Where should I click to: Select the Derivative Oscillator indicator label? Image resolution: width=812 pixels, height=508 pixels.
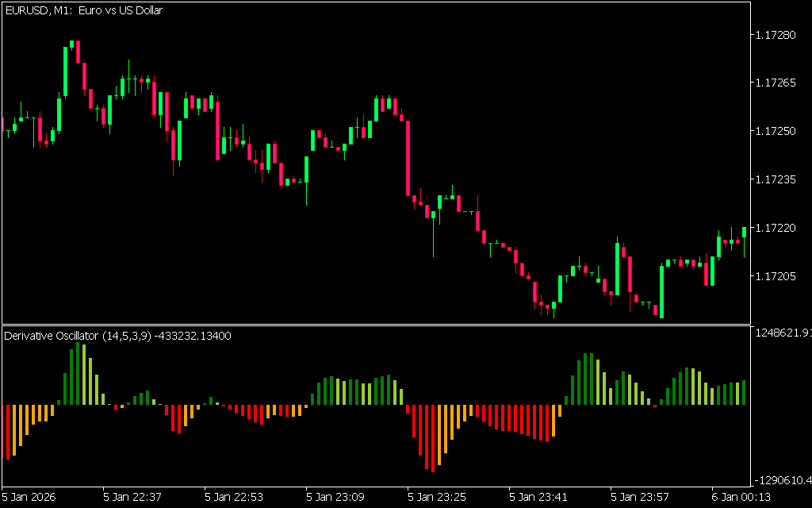tap(117, 336)
